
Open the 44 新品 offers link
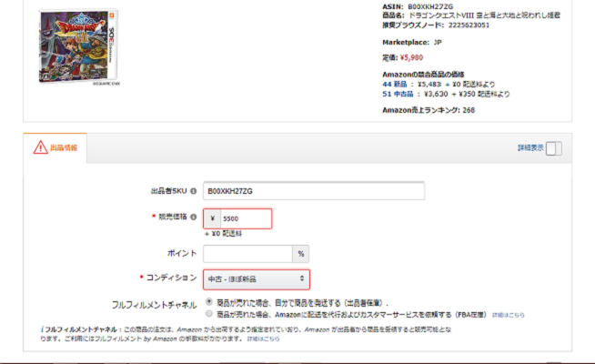pyautogui.click(x=394, y=85)
